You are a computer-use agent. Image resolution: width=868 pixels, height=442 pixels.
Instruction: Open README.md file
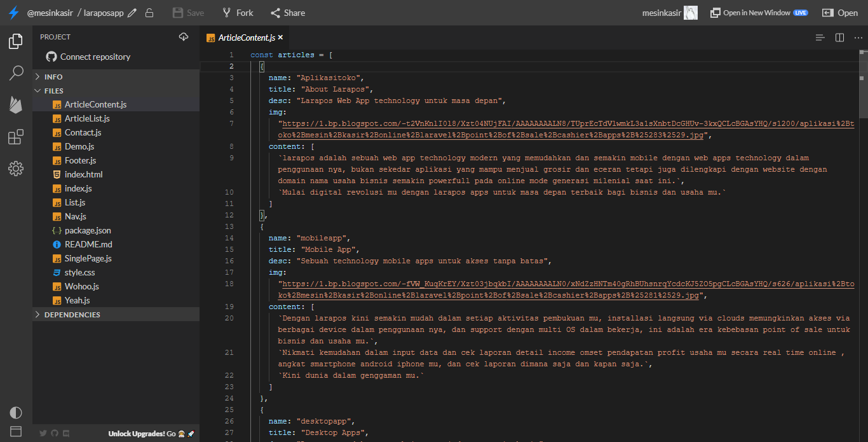(116, 244)
